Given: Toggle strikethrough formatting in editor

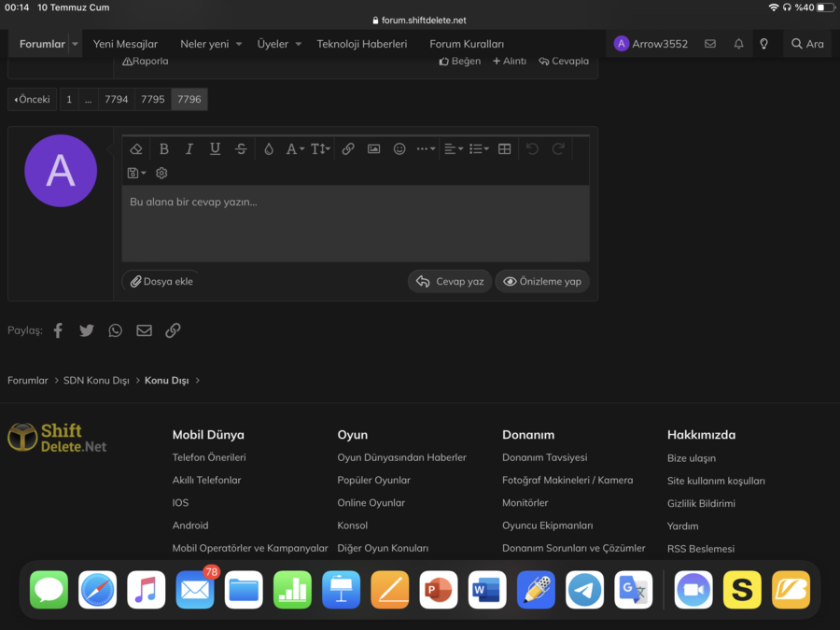Looking at the screenshot, I should 241,149.
